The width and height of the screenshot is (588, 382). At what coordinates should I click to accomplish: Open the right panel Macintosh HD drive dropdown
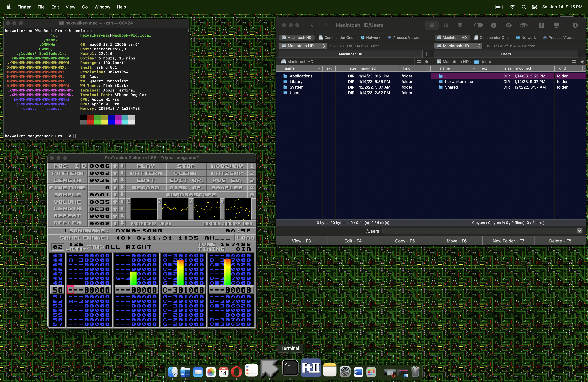pyautogui.click(x=458, y=46)
